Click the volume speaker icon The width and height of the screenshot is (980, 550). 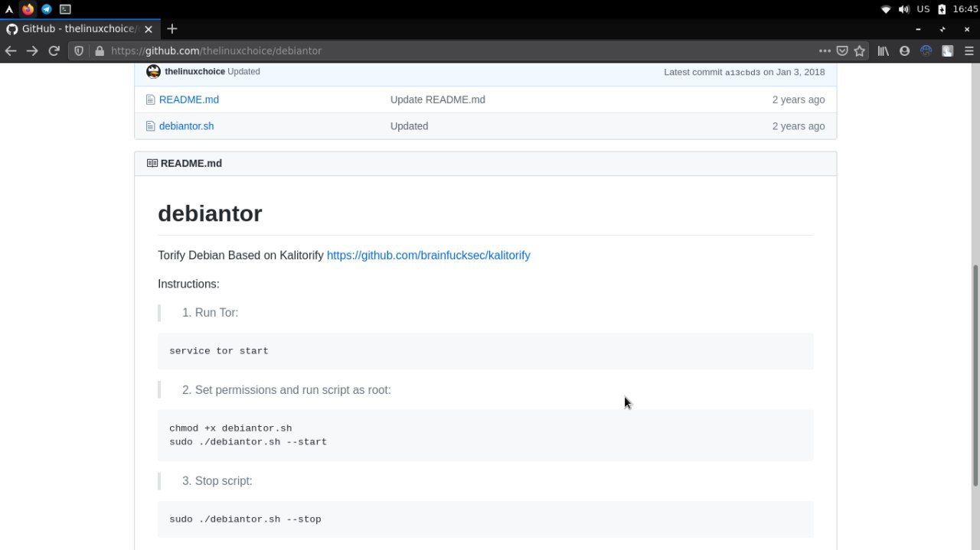click(903, 9)
